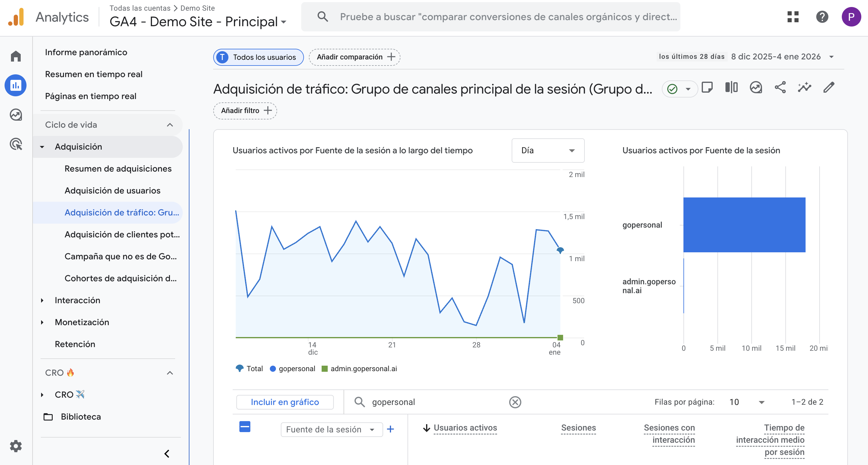
Task: Click the Añadir comparación button
Action: [x=355, y=57]
